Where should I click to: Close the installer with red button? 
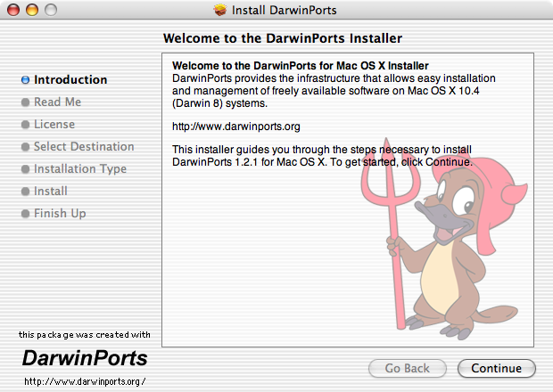13,10
